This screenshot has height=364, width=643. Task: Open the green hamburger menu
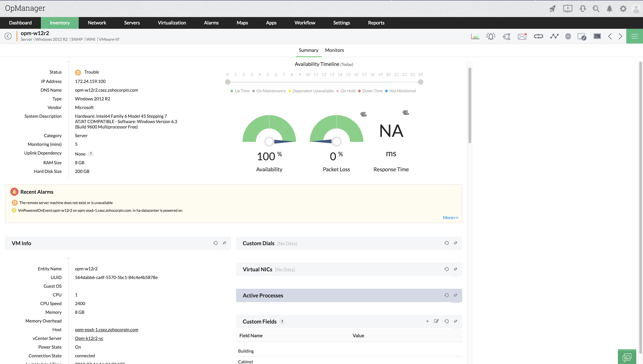pyautogui.click(x=634, y=36)
